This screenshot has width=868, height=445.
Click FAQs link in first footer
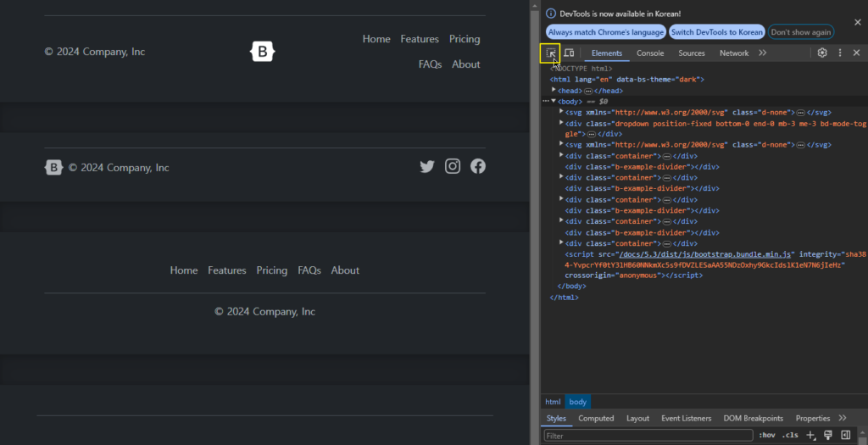pyautogui.click(x=430, y=64)
